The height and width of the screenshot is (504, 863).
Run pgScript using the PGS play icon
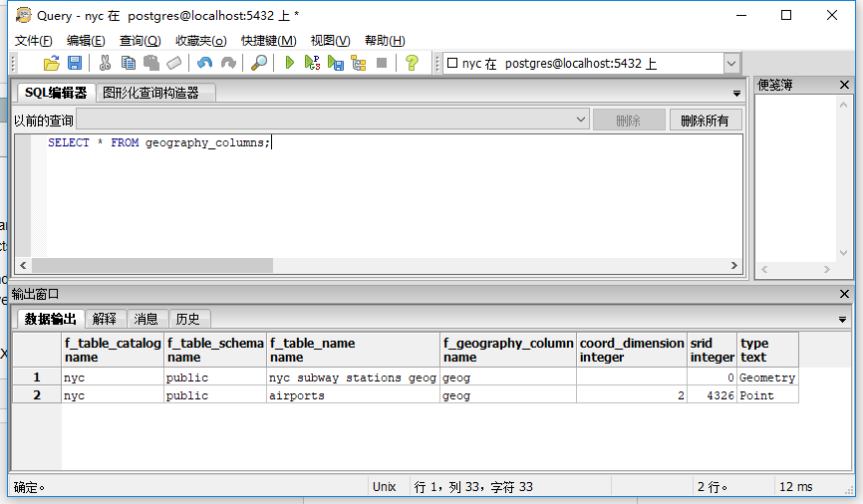pos(312,64)
